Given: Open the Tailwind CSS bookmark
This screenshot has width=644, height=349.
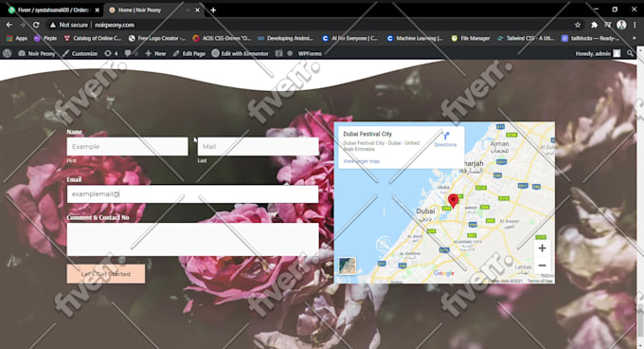Looking at the screenshot, I should point(526,38).
